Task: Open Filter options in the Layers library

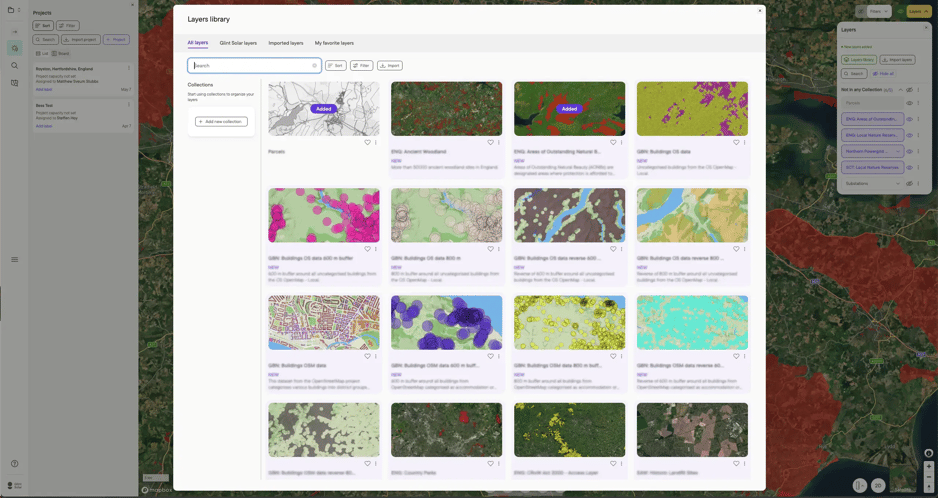Action: [x=361, y=66]
